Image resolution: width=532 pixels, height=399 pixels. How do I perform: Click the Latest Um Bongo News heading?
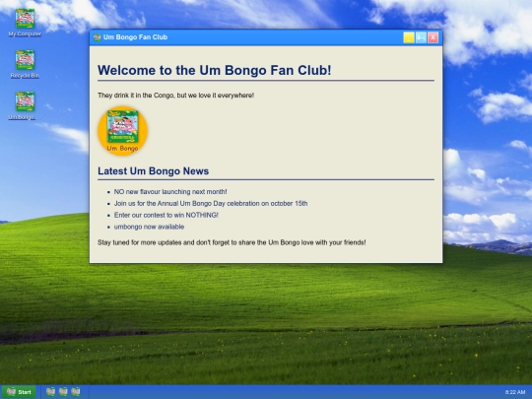(154, 171)
